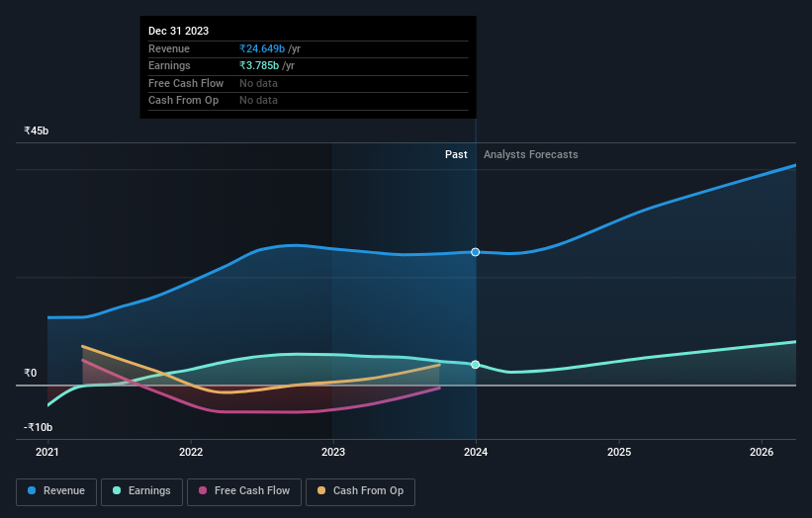Click the 2025 x-axis label
The image size is (812, 518).
tap(619, 452)
